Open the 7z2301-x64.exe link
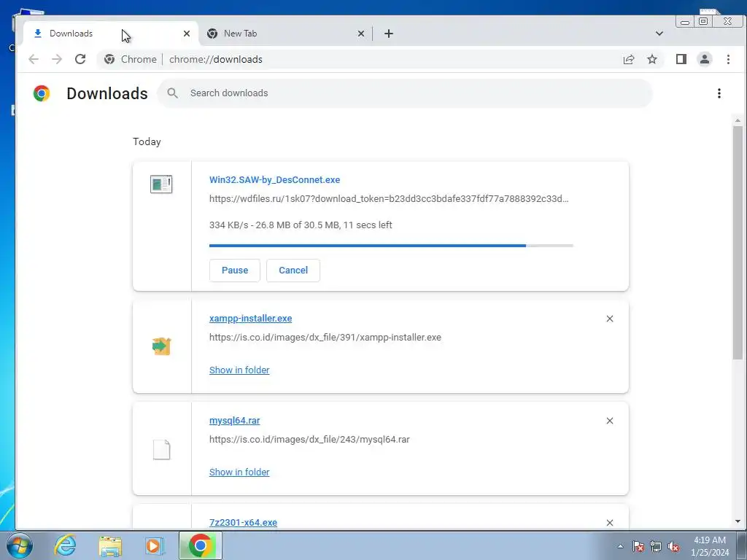747x560 pixels. click(x=243, y=522)
